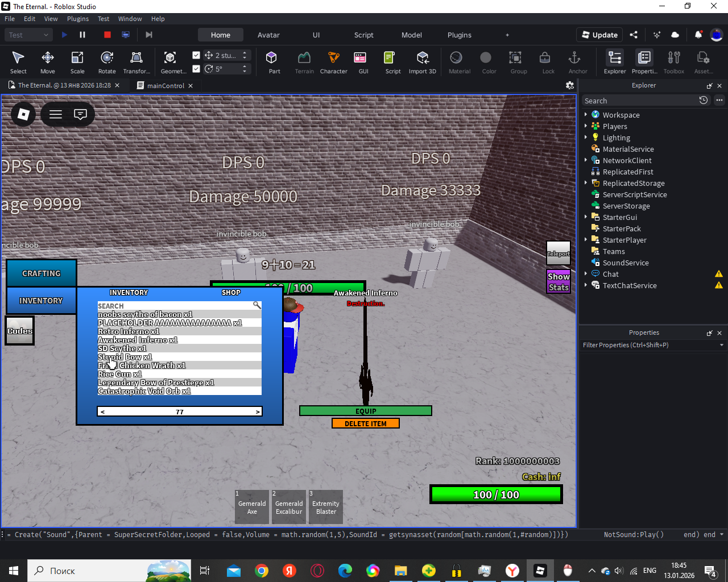Go to next inventory page arrow

258,411
